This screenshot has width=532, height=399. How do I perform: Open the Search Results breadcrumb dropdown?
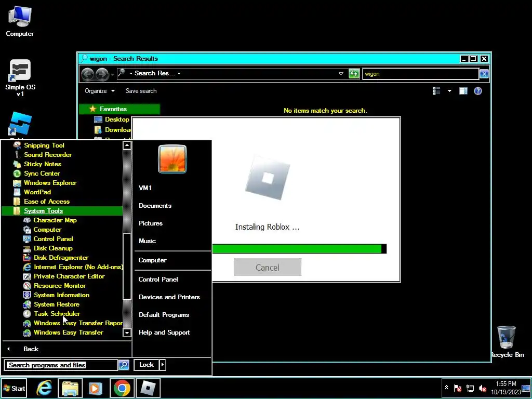coord(179,73)
